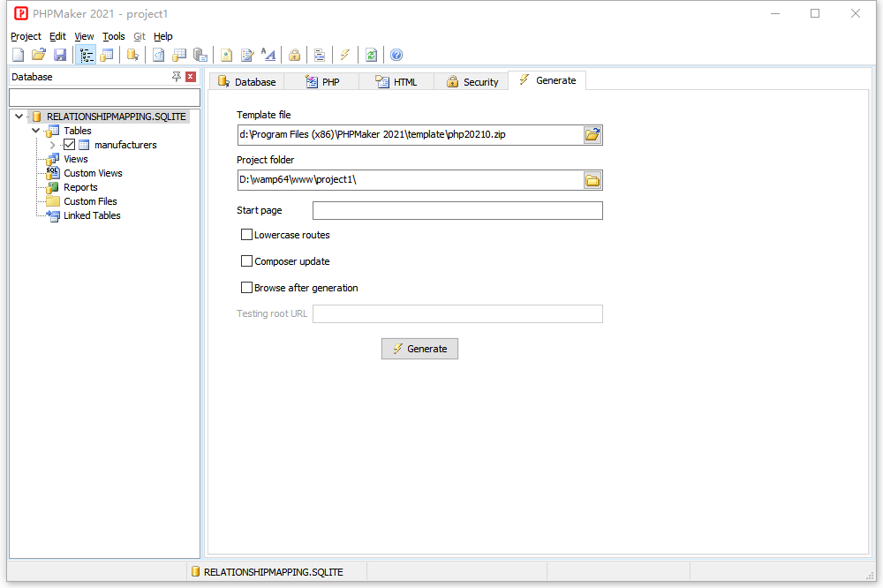The image size is (883, 588).
Task: Open the Edit menu
Action: (57, 36)
